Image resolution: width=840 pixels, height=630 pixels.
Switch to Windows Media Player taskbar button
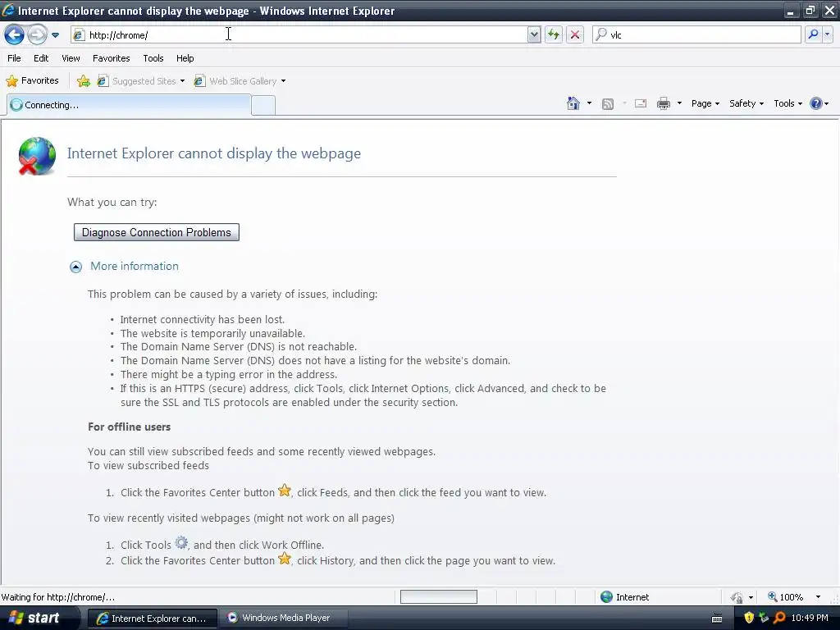click(x=283, y=619)
